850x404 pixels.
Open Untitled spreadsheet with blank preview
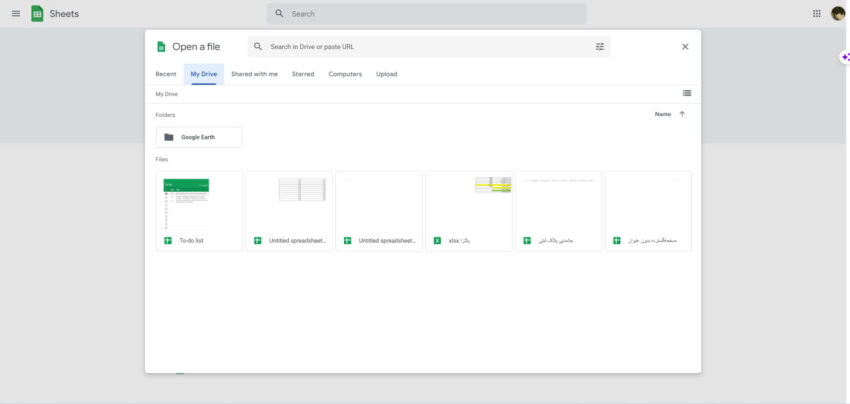379,211
